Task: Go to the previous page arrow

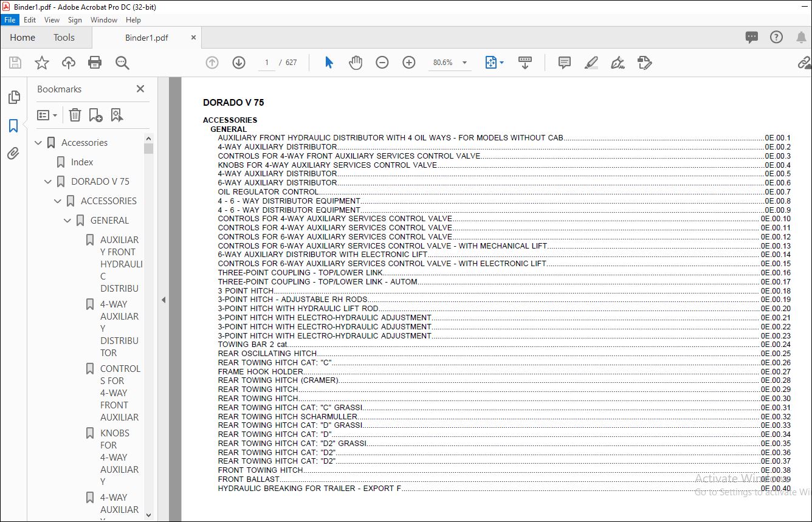Action: [x=212, y=63]
